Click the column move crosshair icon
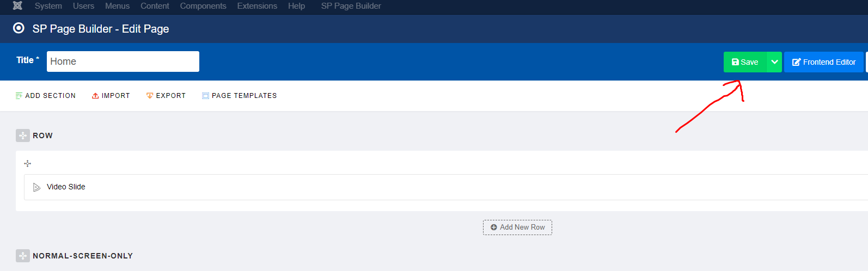 pos(28,163)
